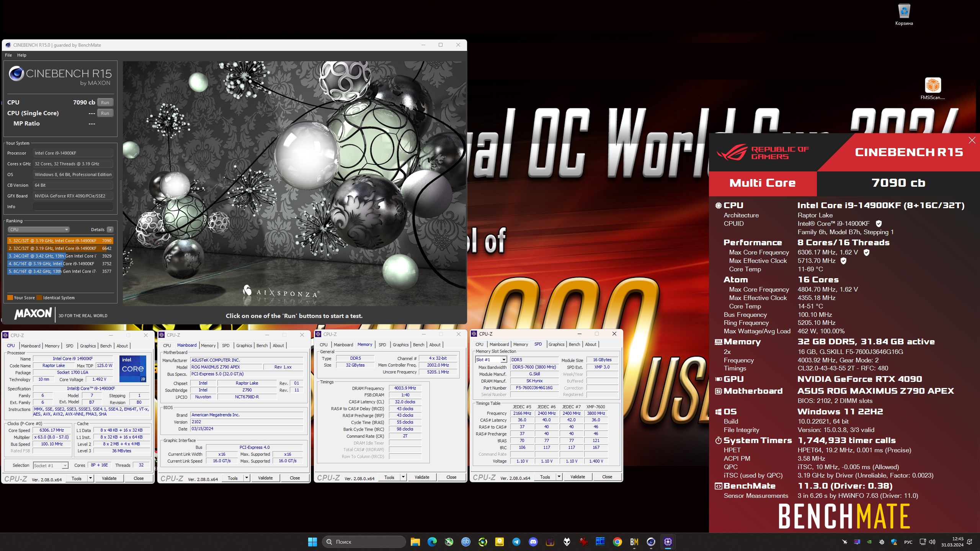
Task: Run the CPU (Single Core) test
Action: point(105,113)
